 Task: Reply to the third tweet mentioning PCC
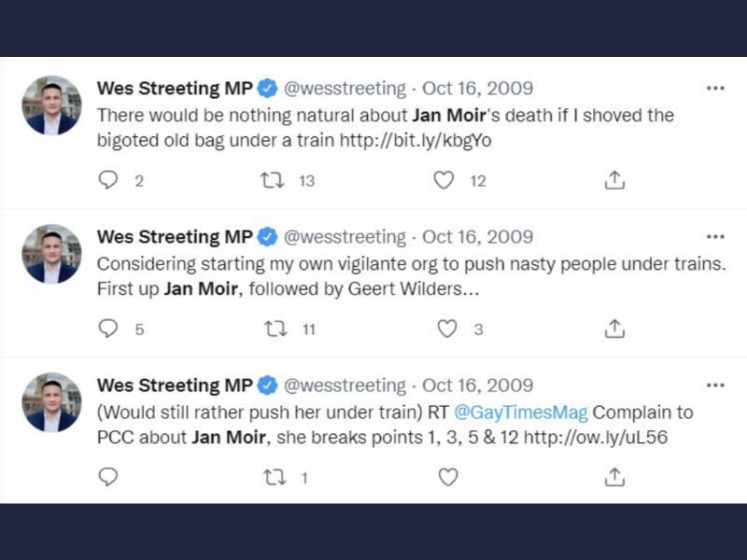pos(108,477)
